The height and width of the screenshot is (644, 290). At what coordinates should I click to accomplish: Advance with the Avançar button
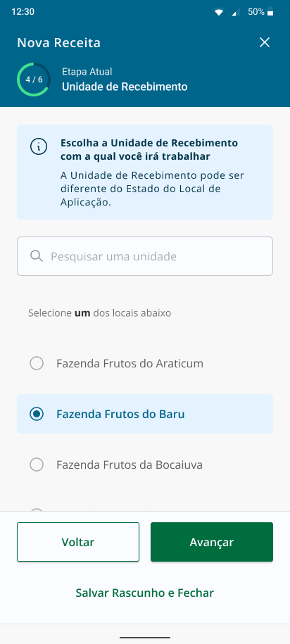[212, 542]
